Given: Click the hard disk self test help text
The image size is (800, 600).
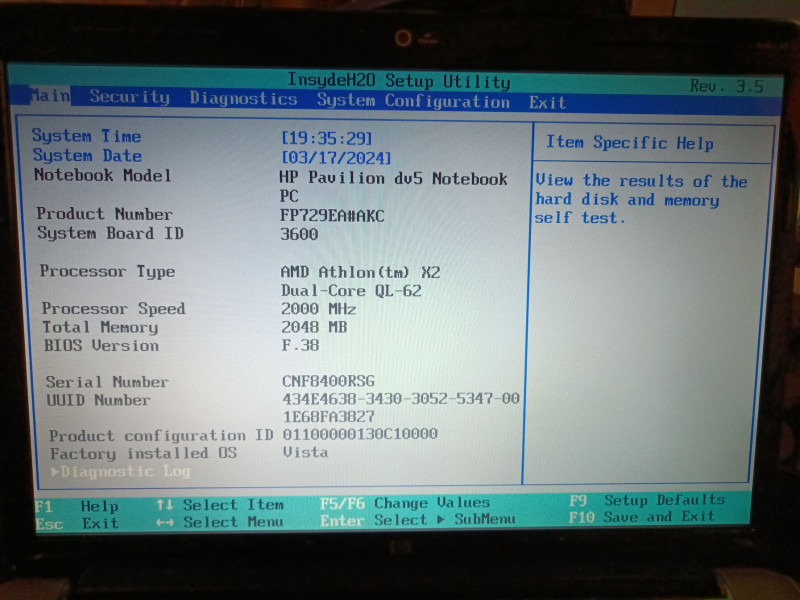Looking at the screenshot, I should [641, 199].
